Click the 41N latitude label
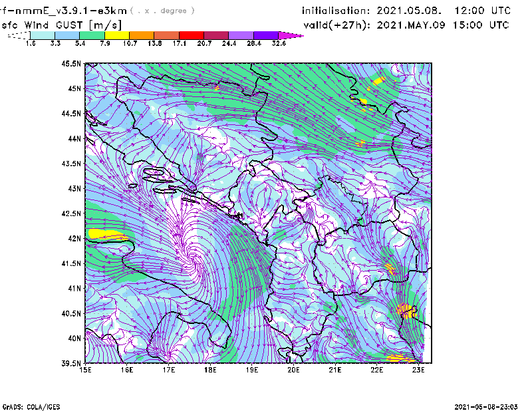The width and height of the screenshot is (532, 411). (74, 289)
